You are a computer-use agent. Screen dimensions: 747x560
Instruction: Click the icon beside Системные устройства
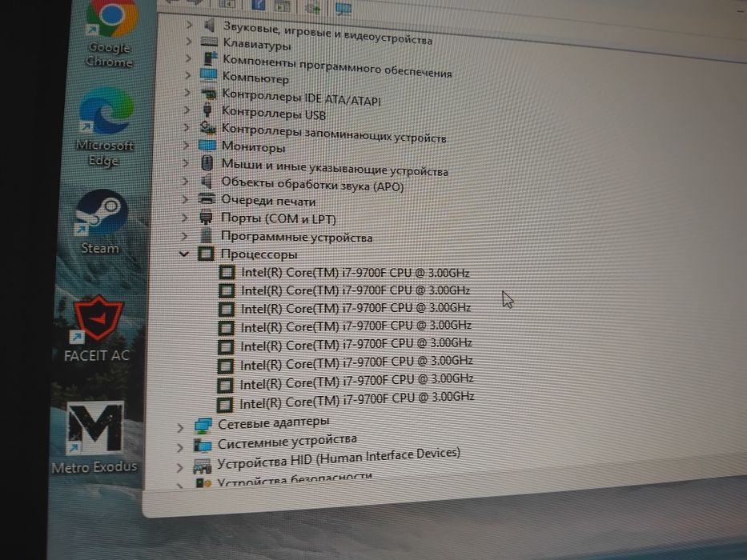tap(203, 446)
